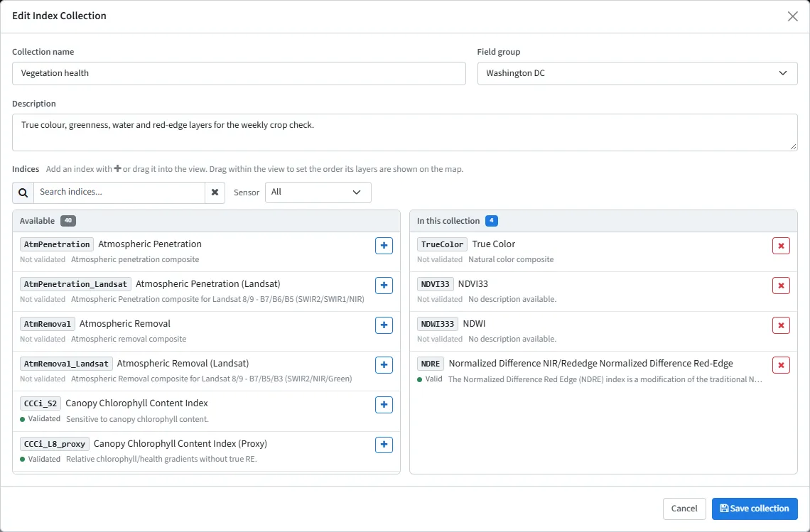Click the collection count badge '4'
The height and width of the screenshot is (532, 810).
491,221
